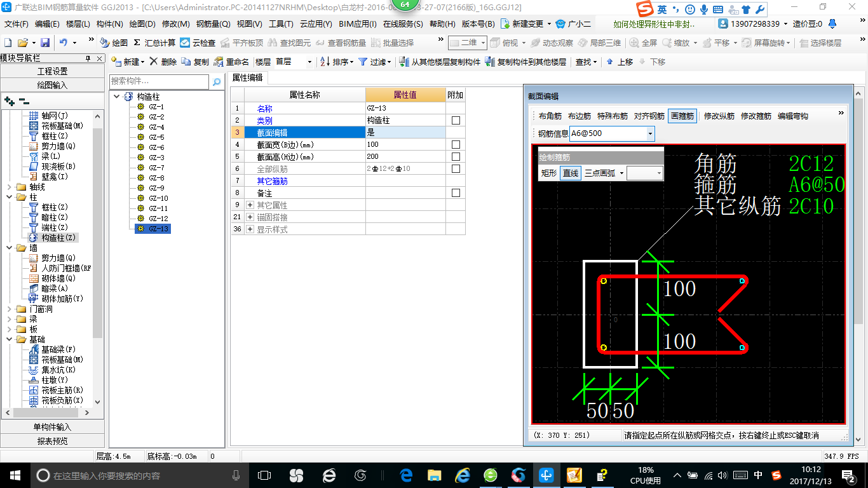Viewport: 868px width, 488px height.
Task: Pin the 模块导航栏 panel
Action: 88,58
